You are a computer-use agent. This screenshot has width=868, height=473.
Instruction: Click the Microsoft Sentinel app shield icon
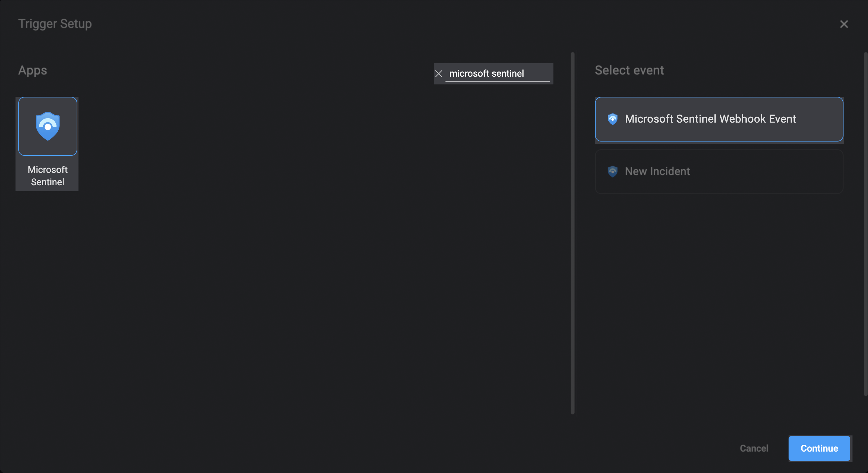point(47,126)
